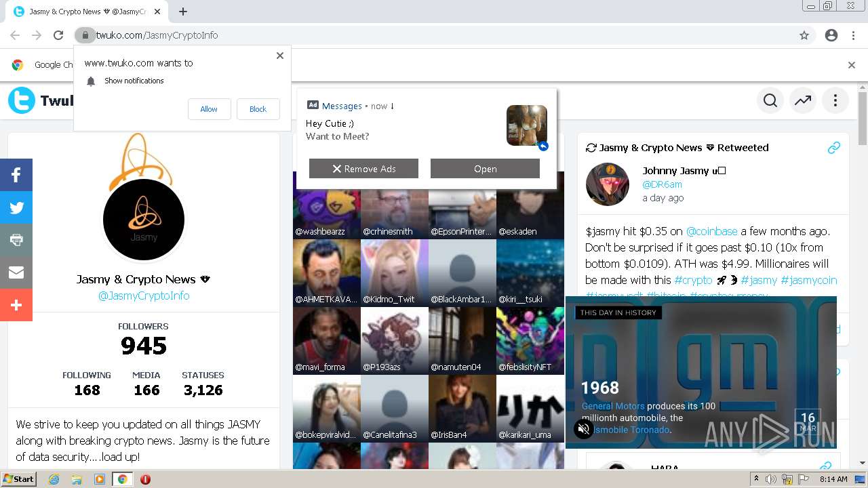The image size is (868, 488).
Task: Open file explorer from taskbar
Action: [77, 479]
